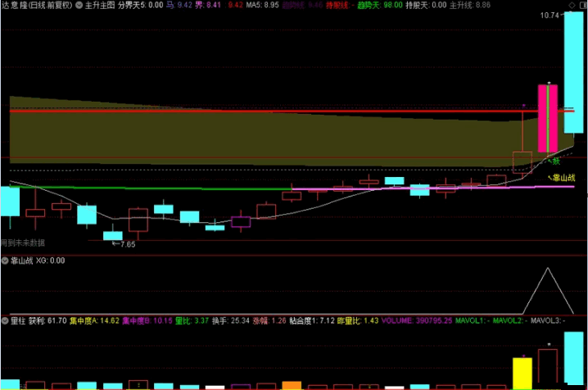Click the 集中度A: 14.62 readout
Image resolution: width=588 pixels, height=390 pixels.
[x=94, y=321]
